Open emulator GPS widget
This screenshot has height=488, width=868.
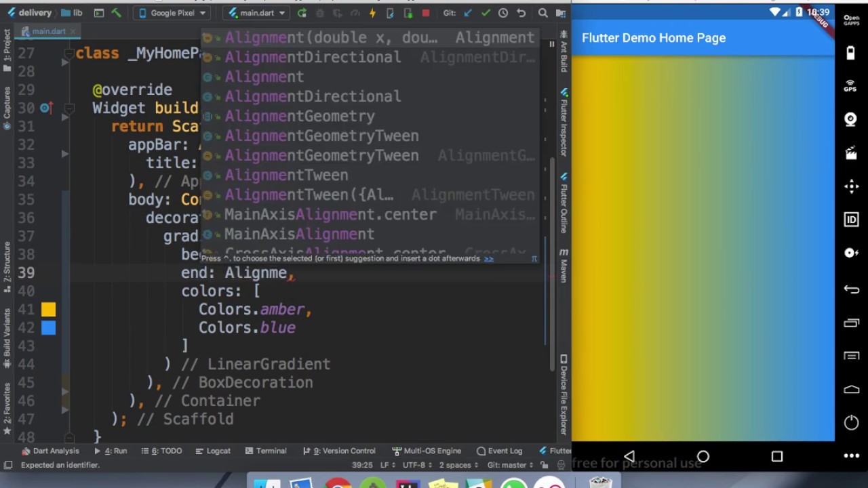click(851, 86)
